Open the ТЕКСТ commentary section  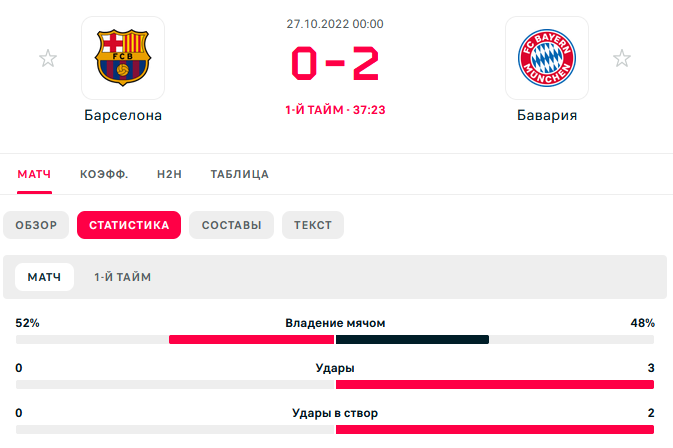(x=313, y=225)
